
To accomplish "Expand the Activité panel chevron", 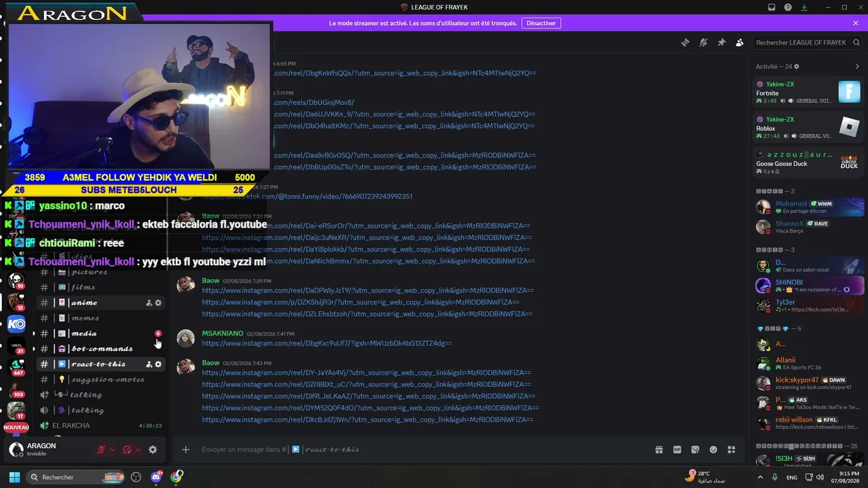I will (x=857, y=66).
